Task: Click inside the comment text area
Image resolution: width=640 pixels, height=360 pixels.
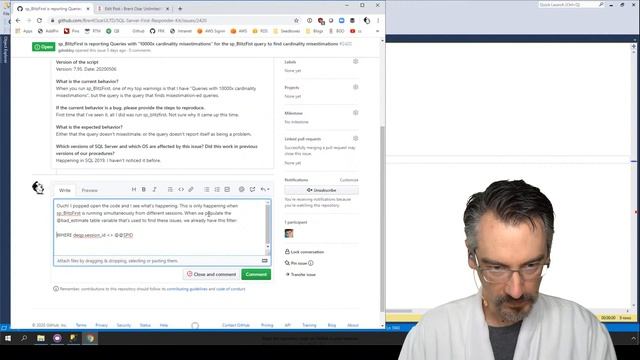Action: coord(159,227)
